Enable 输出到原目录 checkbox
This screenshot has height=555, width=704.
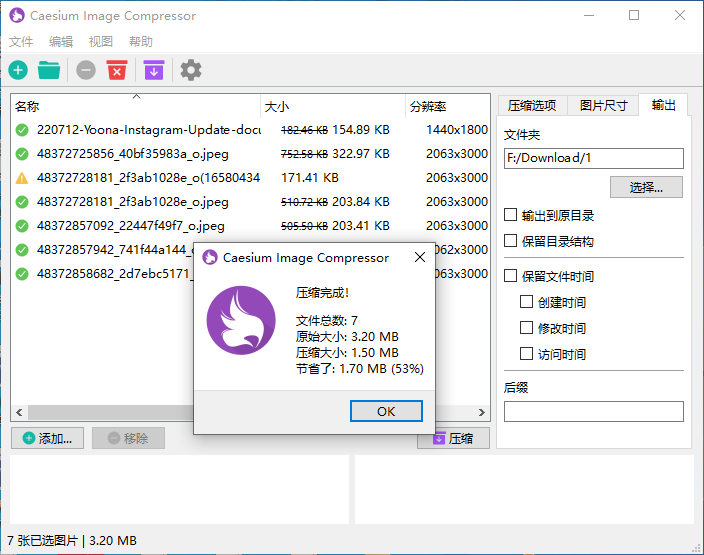tap(510, 215)
